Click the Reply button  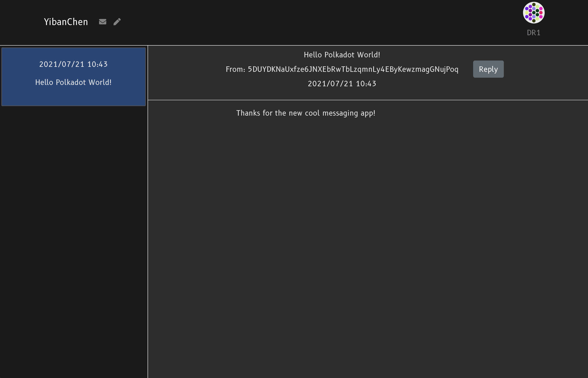(488, 69)
